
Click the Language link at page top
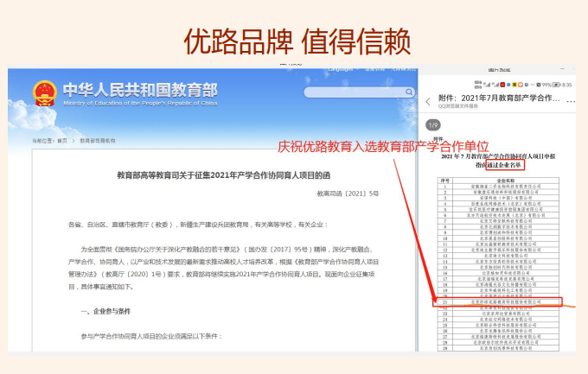point(340,68)
